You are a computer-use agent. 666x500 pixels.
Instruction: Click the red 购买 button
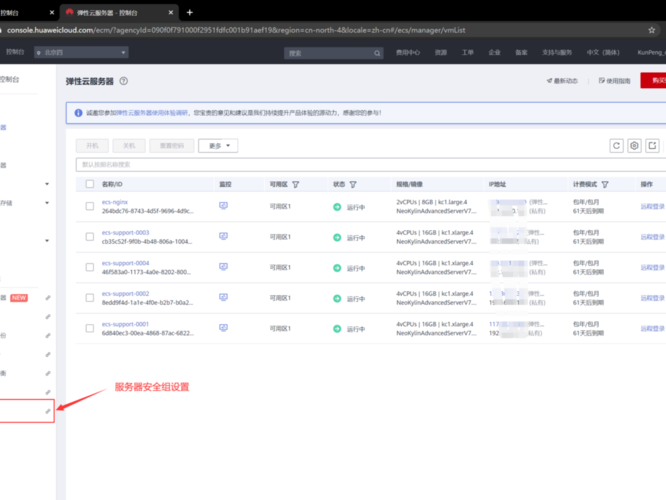pyautogui.click(x=653, y=81)
